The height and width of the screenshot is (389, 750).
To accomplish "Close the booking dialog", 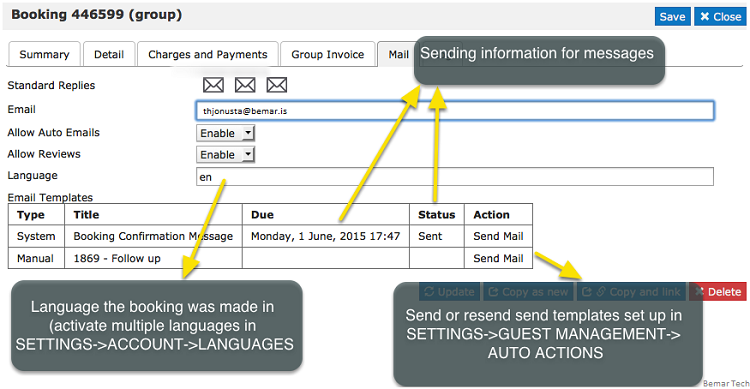I will pyautogui.click(x=720, y=17).
